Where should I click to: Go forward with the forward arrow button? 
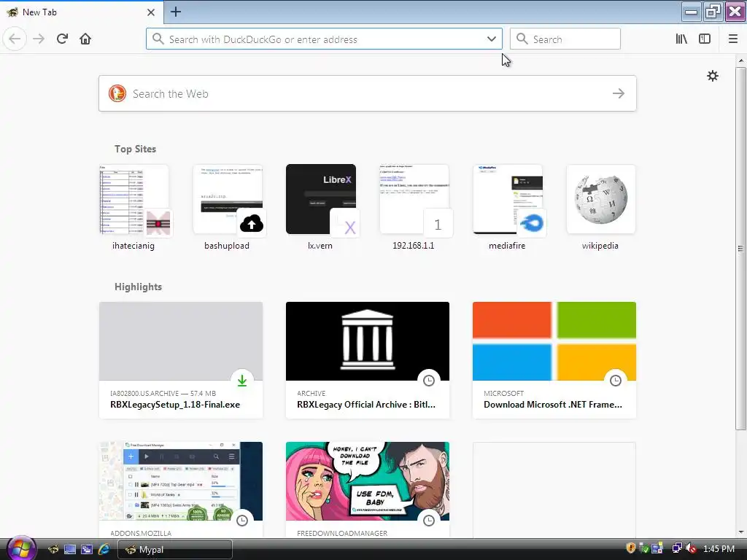(x=39, y=39)
